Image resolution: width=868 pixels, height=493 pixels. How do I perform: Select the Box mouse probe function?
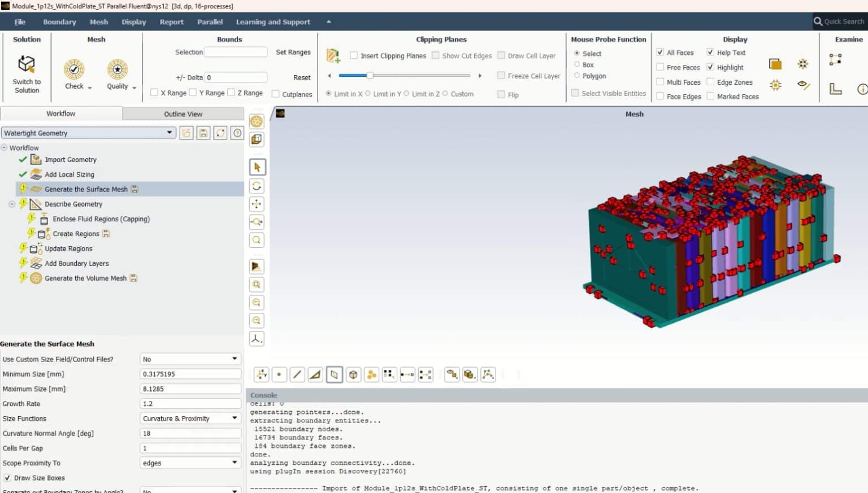coord(578,64)
